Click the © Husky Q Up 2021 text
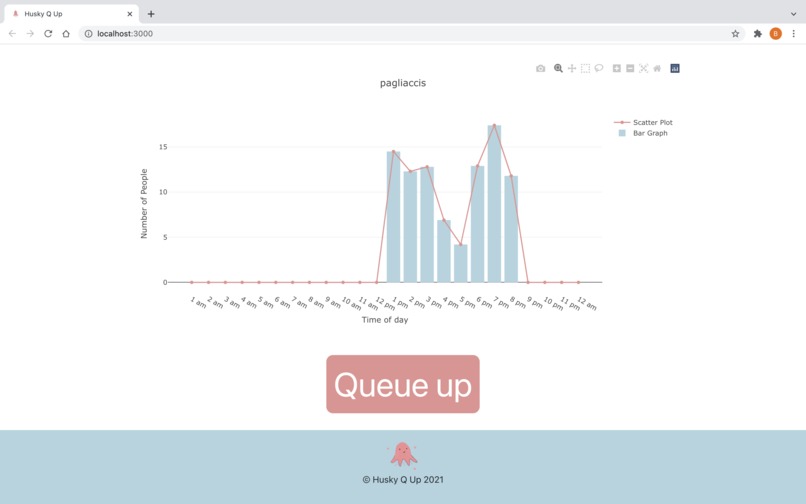Image resolution: width=806 pixels, height=504 pixels. pos(403,480)
